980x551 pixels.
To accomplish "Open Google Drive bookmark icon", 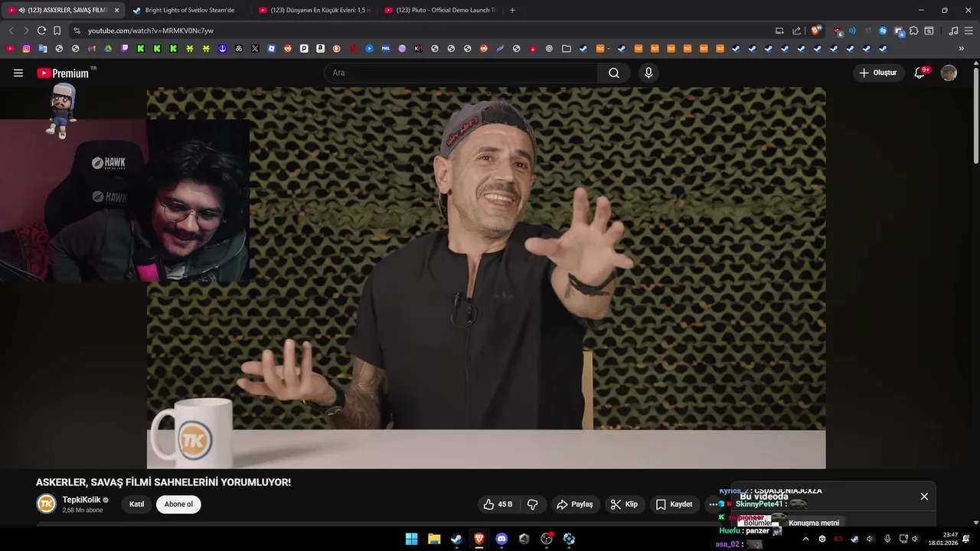I will 108,48.
